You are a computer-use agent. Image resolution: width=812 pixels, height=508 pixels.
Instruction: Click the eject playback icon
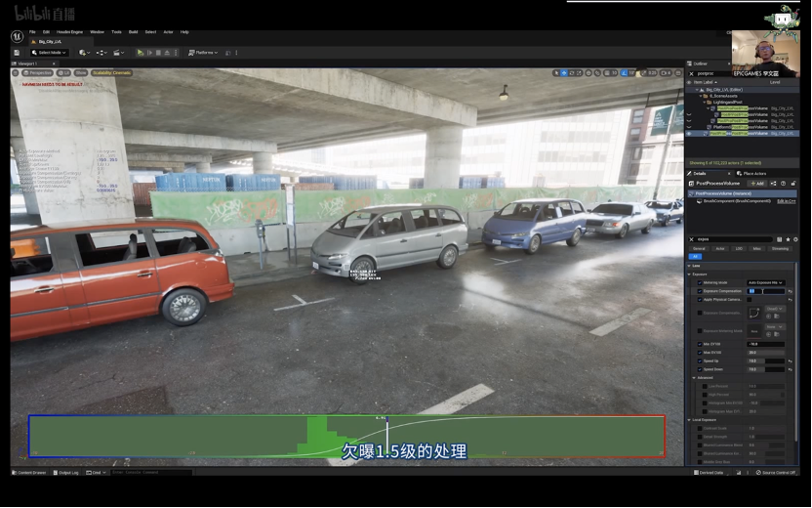(x=167, y=53)
